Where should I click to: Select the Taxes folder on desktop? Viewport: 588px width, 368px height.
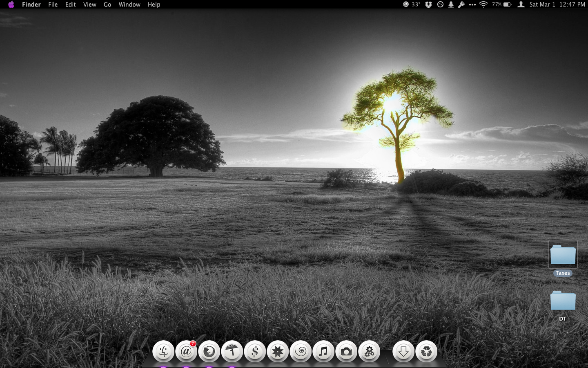(x=563, y=255)
